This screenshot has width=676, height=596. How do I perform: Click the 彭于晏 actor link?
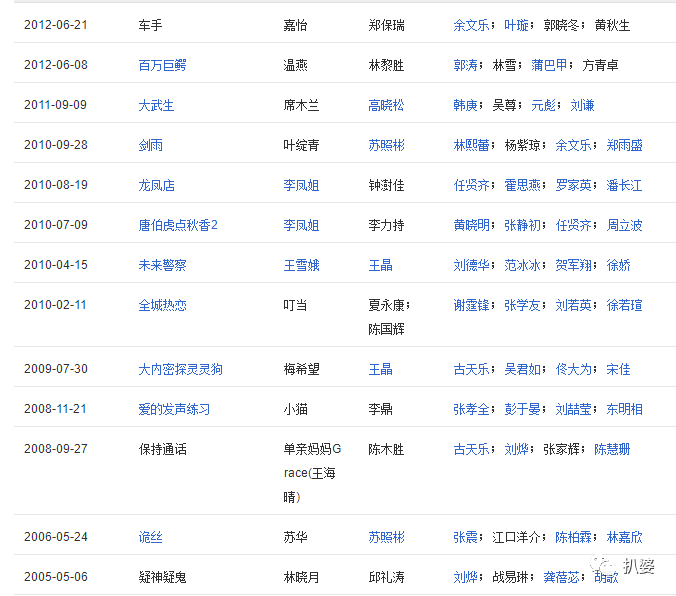(x=522, y=409)
